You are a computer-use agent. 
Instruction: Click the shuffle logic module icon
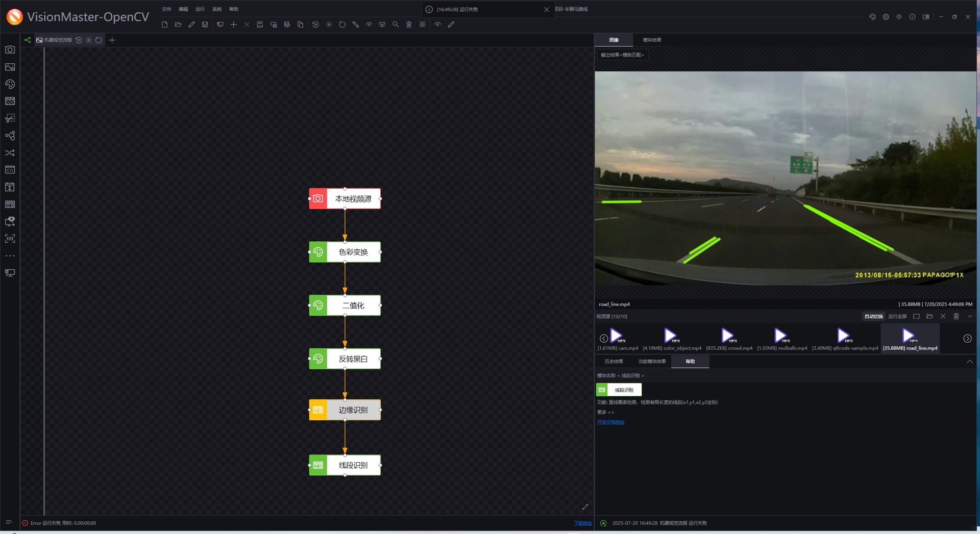point(10,153)
